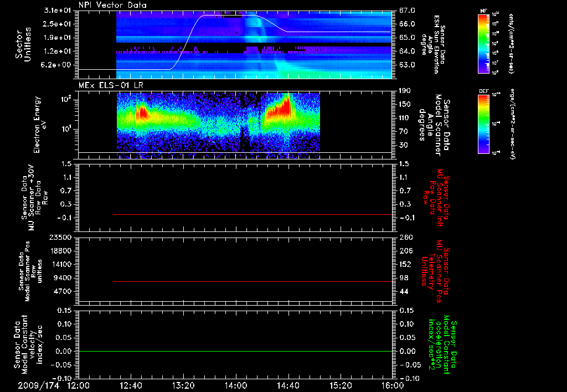Click the 65.0 elevation angle tick
Image resolution: width=567 pixels, height=392 pixels.
[x=407, y=38]
